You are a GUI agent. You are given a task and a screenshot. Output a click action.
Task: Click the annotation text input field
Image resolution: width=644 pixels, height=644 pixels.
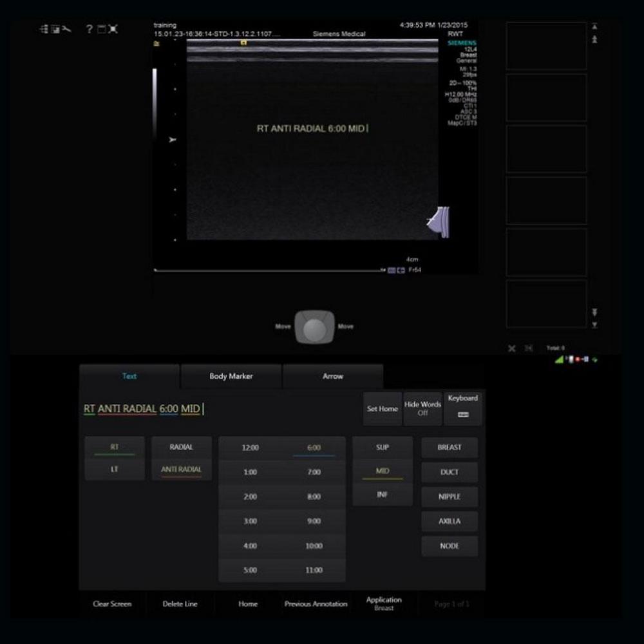click(x=219, y=409)
